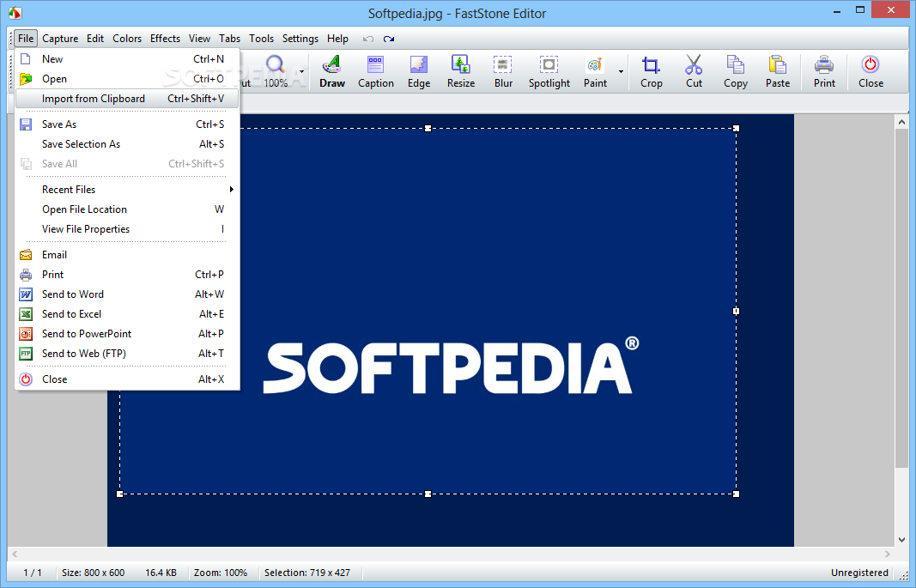Select the Draw tool
916x588 pixels.
[x=332, y=72]
